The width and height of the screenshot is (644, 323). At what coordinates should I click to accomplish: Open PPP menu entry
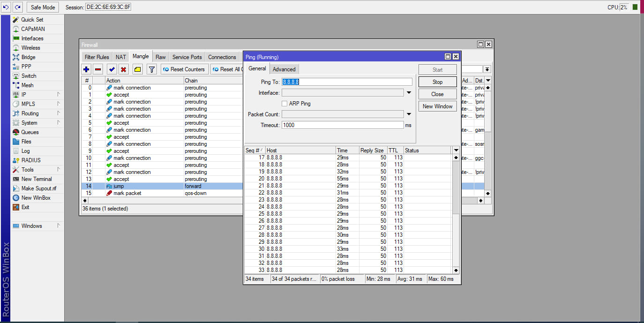[26, 67]
